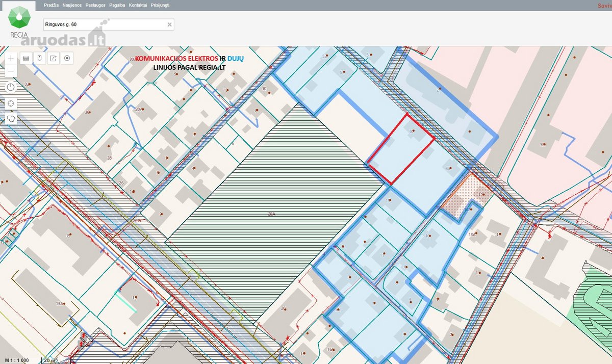
Task: Click the share/export map icon
Action: 54,58
